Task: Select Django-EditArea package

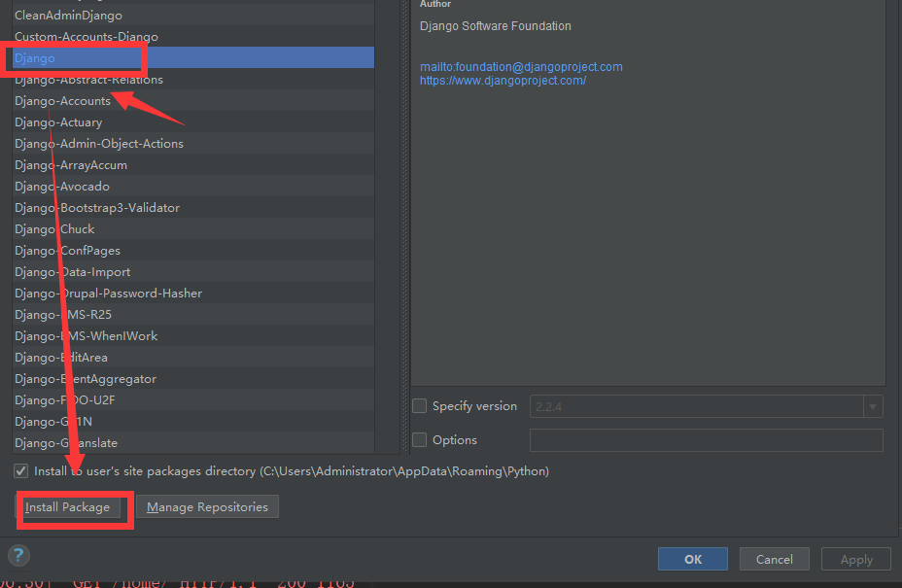Action: point(193,357)
